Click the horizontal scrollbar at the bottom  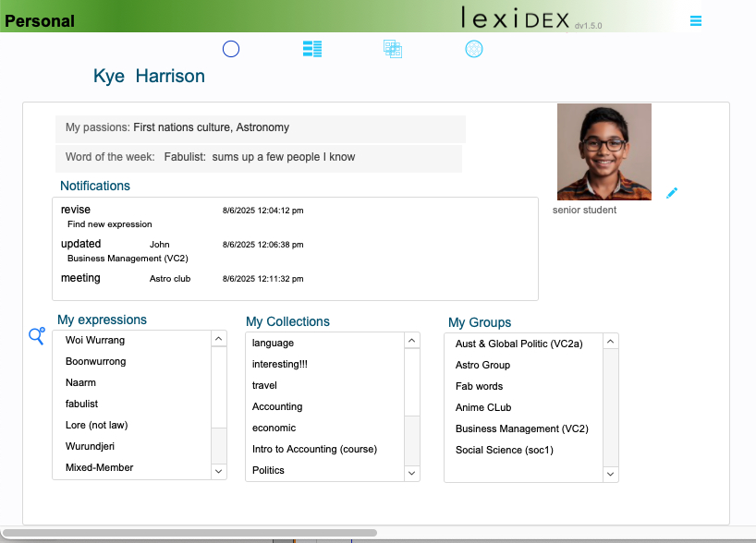click(x=189, y=533)
